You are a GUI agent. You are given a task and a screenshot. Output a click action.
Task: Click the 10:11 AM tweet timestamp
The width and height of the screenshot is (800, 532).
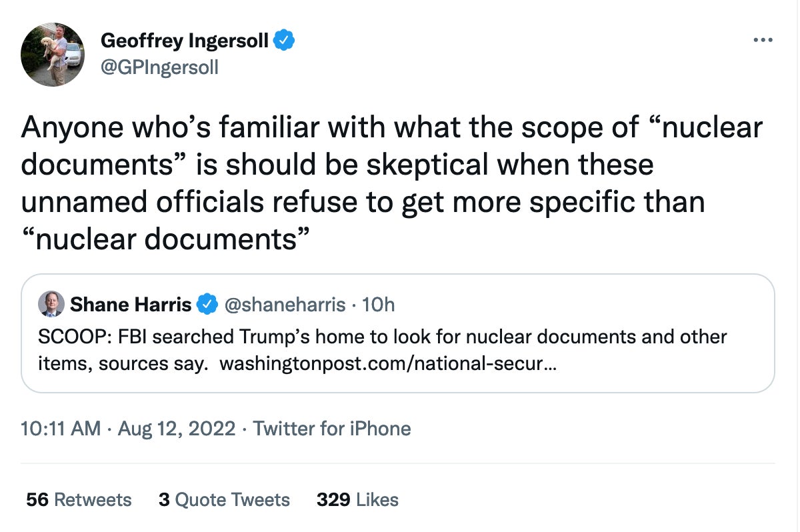[x=60, y=428]
